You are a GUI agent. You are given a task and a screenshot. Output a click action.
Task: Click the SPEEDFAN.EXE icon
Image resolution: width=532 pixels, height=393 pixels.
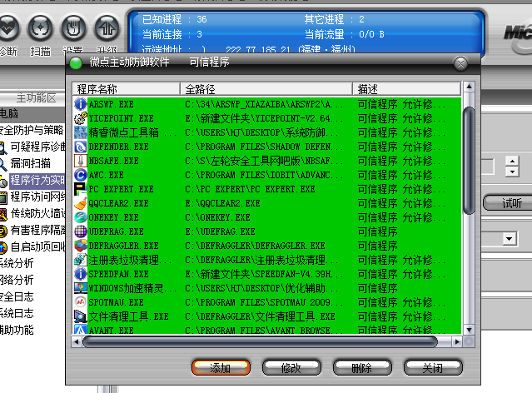pyautogui.click(x=81, y=274)
